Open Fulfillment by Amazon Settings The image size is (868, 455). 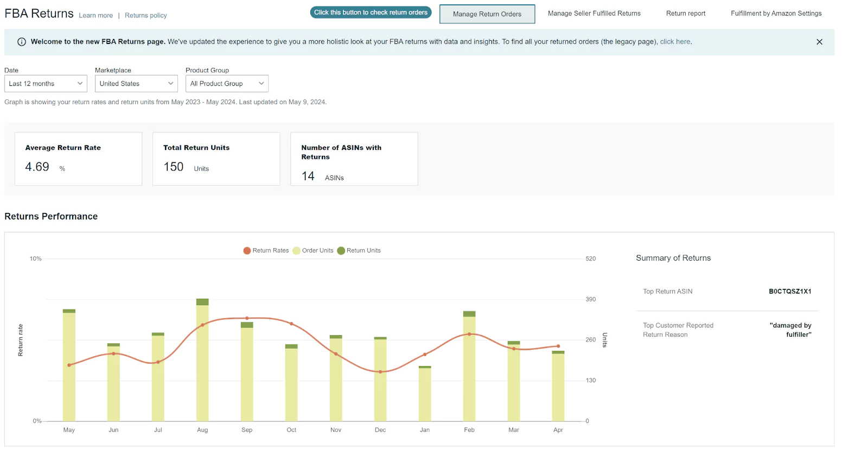pyautogui.click(x=776, y=14)
